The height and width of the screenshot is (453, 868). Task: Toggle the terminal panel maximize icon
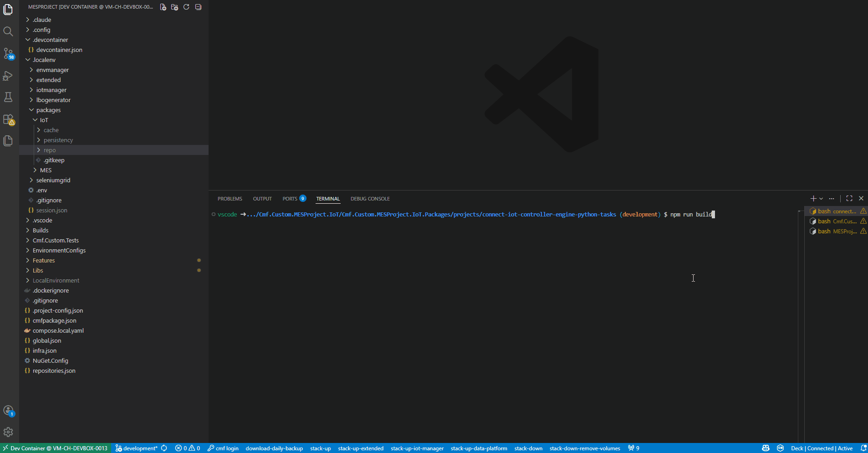point(848,198)
